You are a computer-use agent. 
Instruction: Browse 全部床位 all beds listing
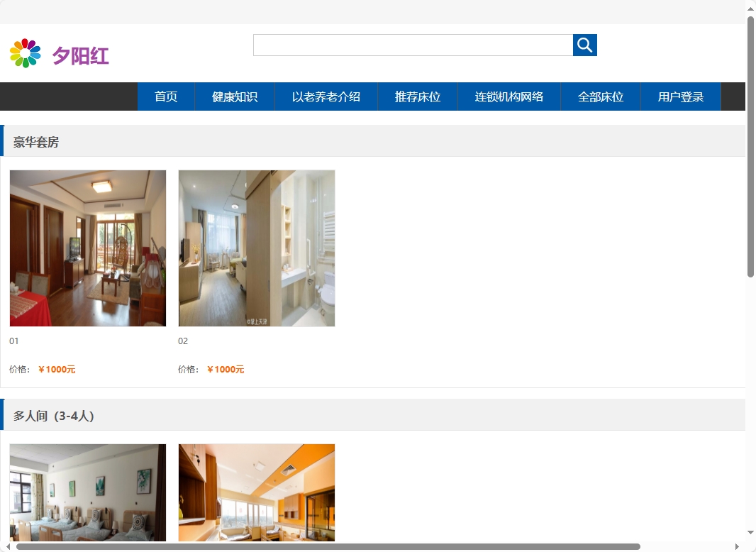click(x=601, y=96)
